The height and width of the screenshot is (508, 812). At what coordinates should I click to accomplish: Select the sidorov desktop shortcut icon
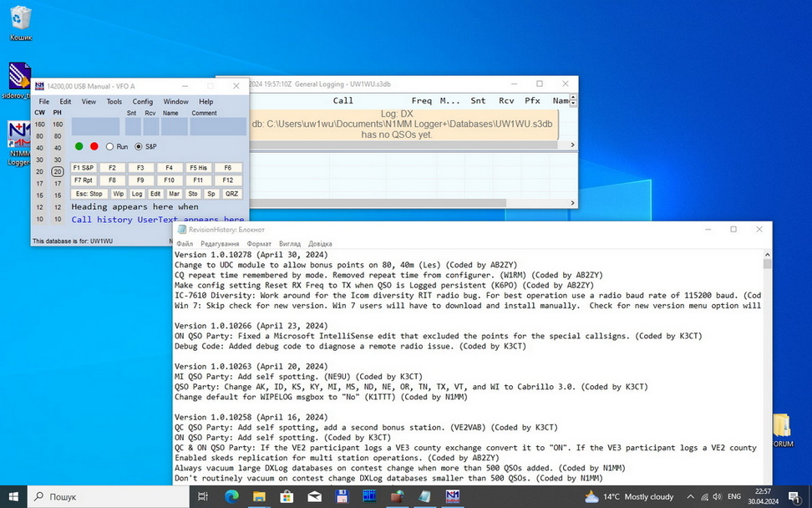coord(20,81)
